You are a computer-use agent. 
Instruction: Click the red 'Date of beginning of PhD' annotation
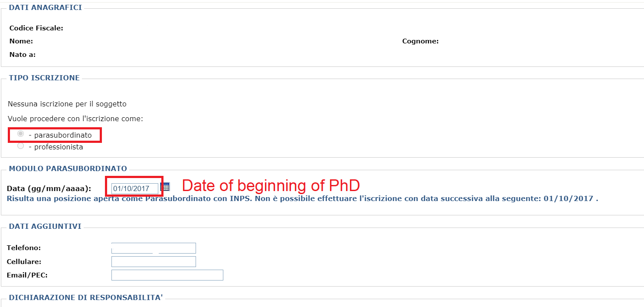[271, 186]
